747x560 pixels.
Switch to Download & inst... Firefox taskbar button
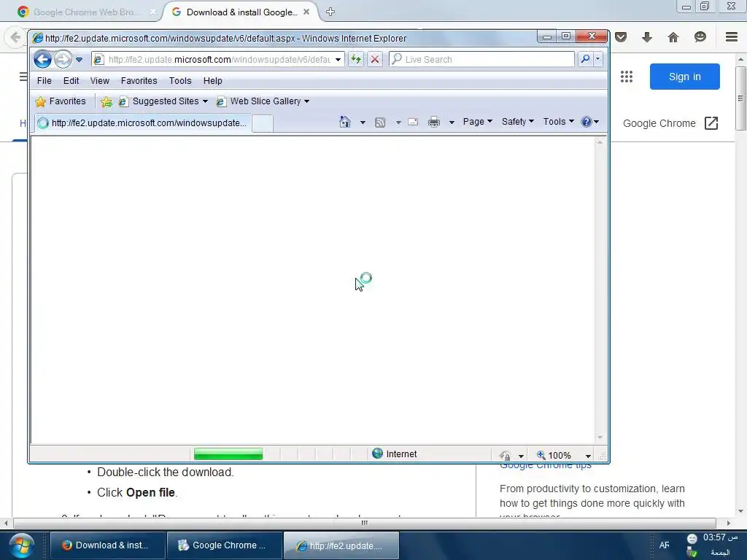pos(107,545)
